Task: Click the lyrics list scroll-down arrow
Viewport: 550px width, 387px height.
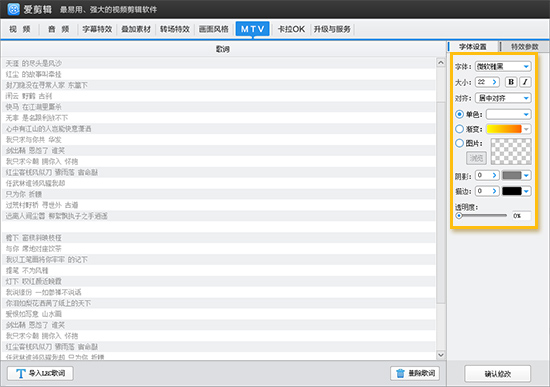Action: coord(441,355)
